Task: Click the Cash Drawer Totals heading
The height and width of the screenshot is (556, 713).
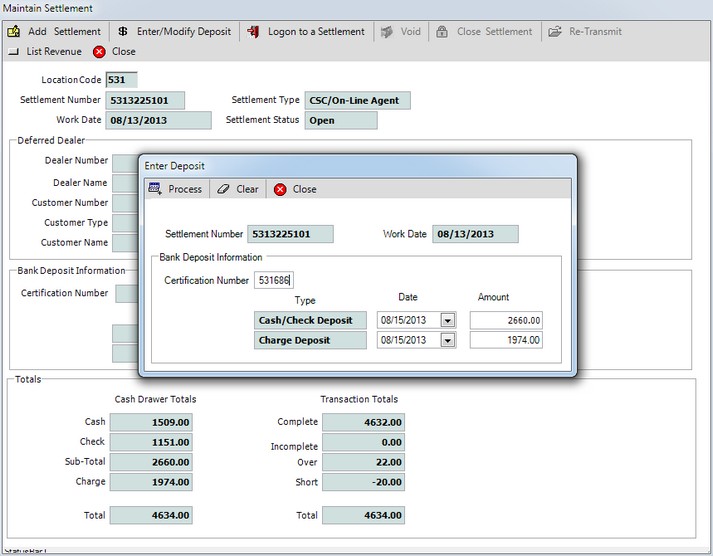Action: (156, 399)
